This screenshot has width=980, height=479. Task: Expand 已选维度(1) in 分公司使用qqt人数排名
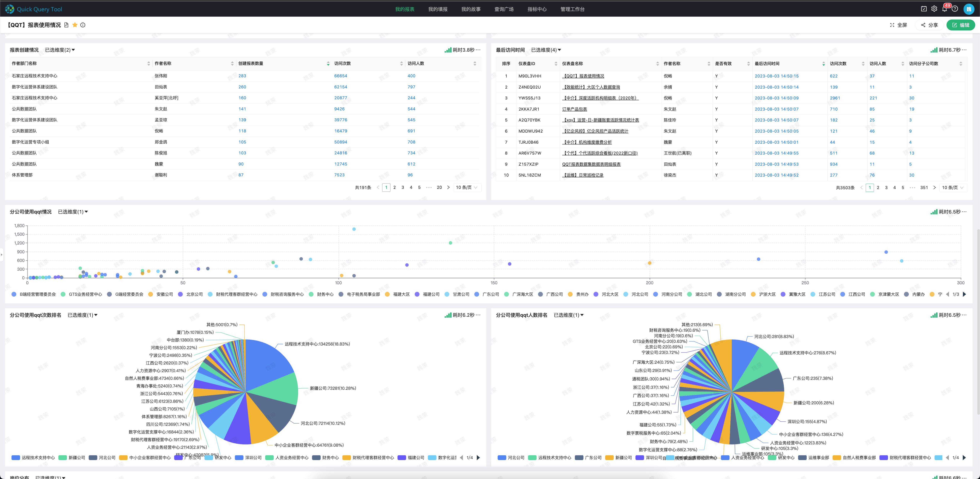coord(568,315)
